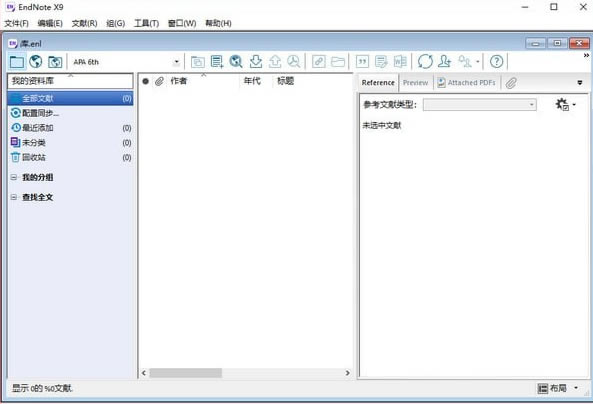
Task: Select 回收站 trash group in sidebar
Action: [70, 157]
